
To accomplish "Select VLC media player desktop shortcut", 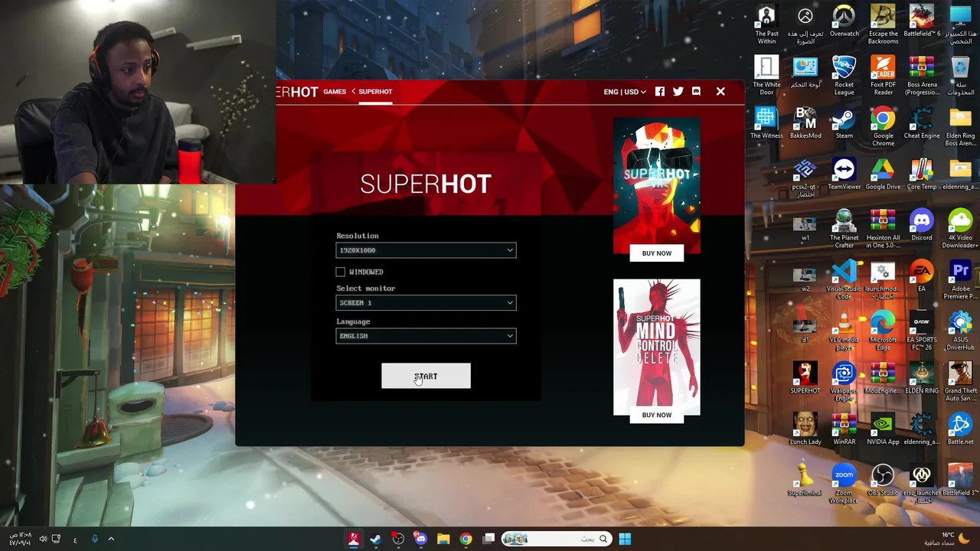I will click(x=844, y=331).
